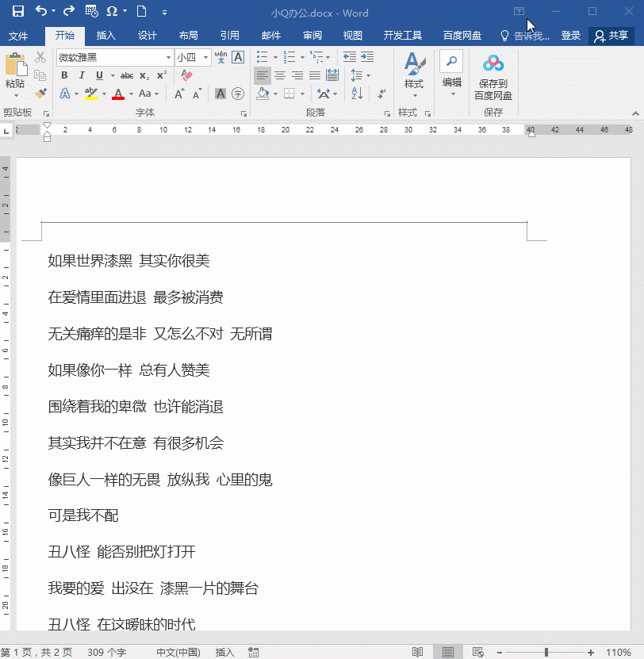Screen dimensions: 644x659
Task: Click the zoom slider handle
Action: [x=546, y=653]
